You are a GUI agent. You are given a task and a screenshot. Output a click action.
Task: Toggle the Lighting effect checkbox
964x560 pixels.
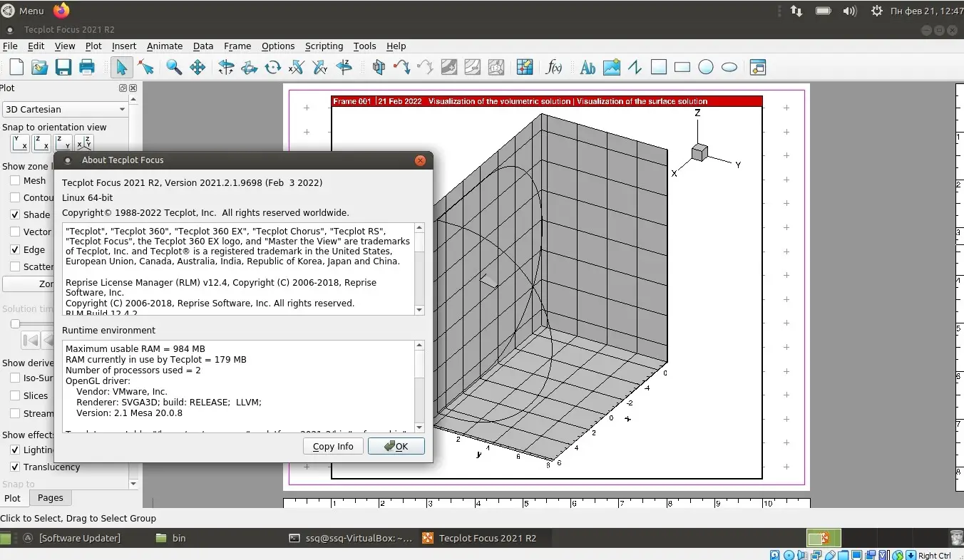(x=15, y=450)
